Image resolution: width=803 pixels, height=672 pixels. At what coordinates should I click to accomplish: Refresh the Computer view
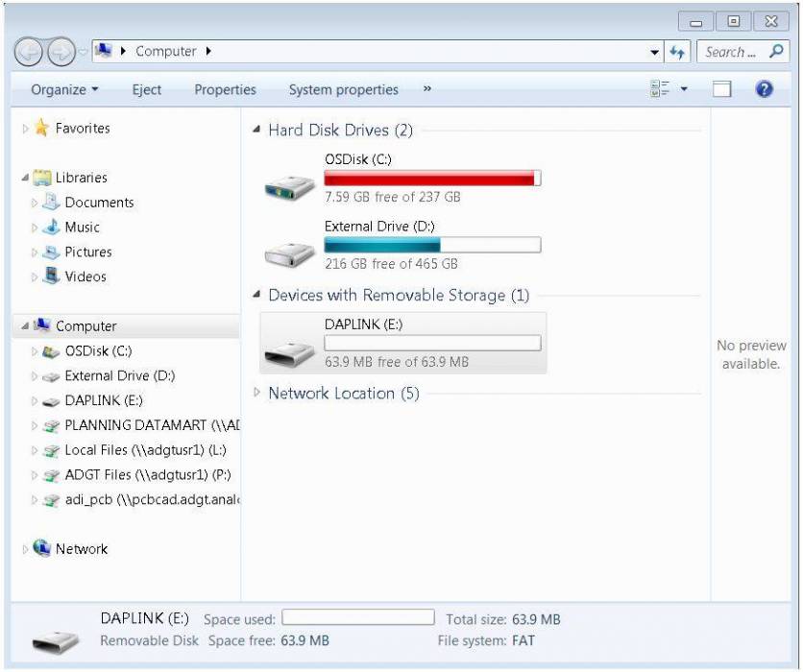(x=677, y=52)
